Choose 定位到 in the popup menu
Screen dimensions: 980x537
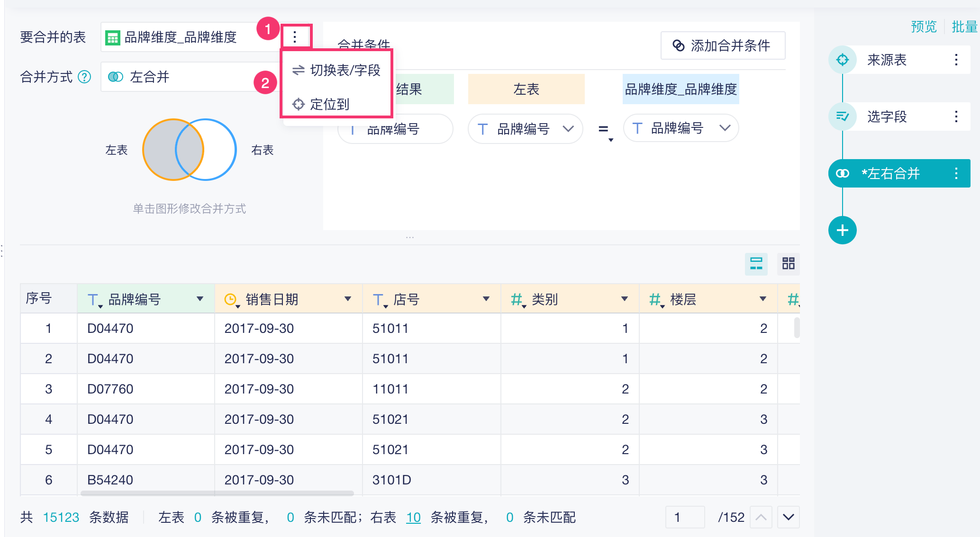[321, 104]
